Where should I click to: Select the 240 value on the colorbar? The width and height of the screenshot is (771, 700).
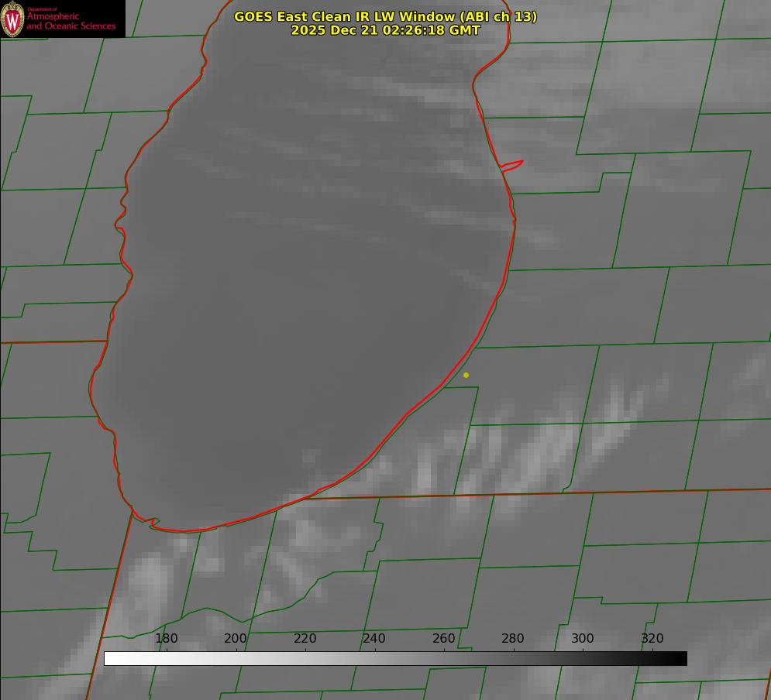coord(374,639)
